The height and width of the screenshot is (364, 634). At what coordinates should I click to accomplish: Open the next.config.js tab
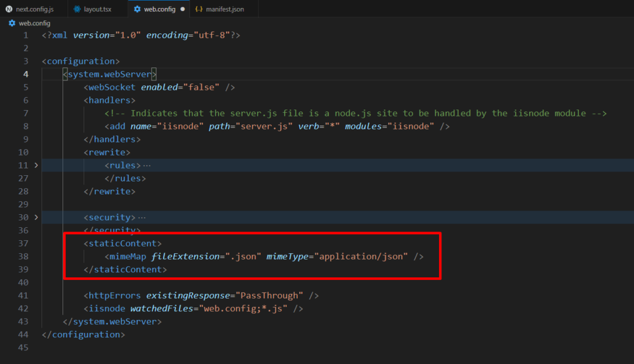(x=32, y=9)
